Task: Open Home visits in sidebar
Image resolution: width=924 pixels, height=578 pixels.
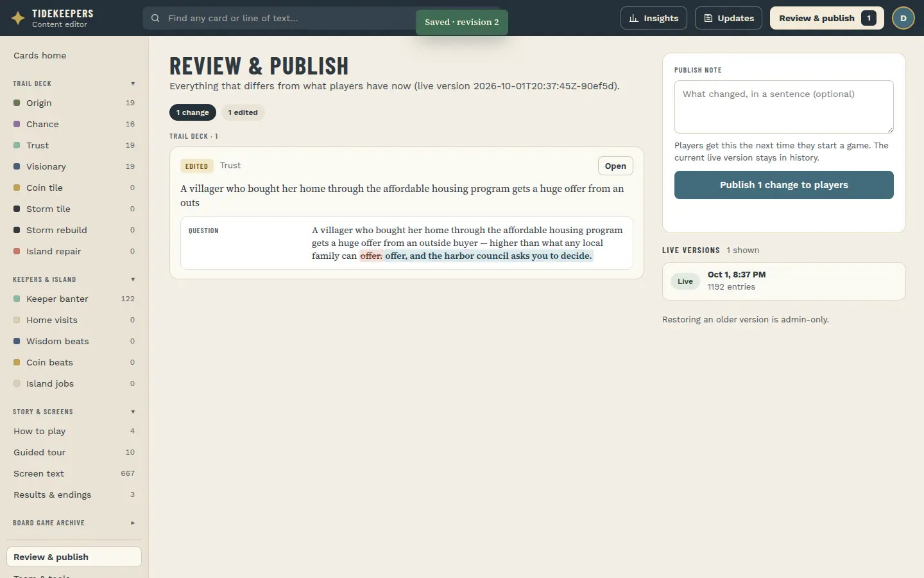Action: point(74,320)
